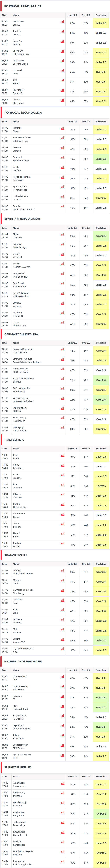The width and height of the screenshot is (110, 868).
Task: Open chart icon for Girona vs FC Barcelona
Action: [62, 322]
